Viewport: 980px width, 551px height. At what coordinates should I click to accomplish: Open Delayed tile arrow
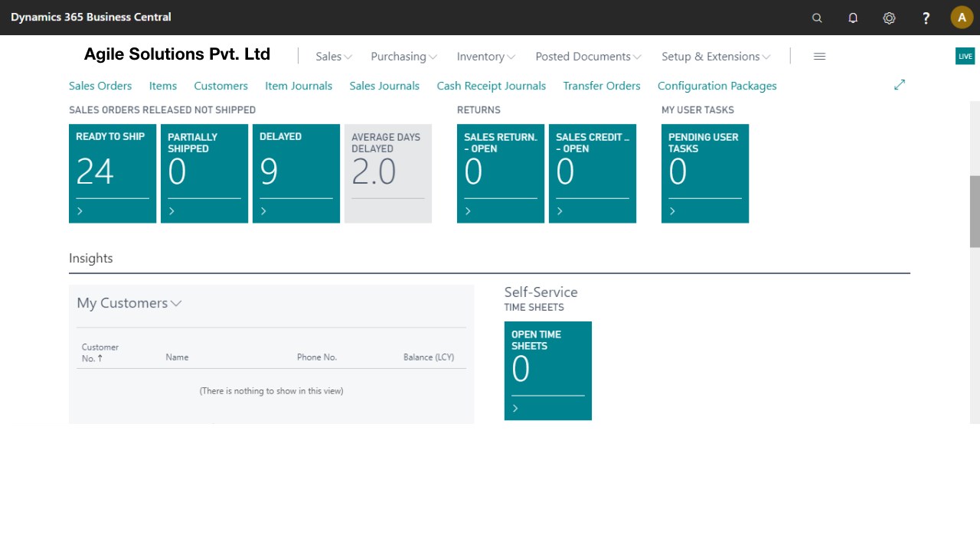pos(263,211)
